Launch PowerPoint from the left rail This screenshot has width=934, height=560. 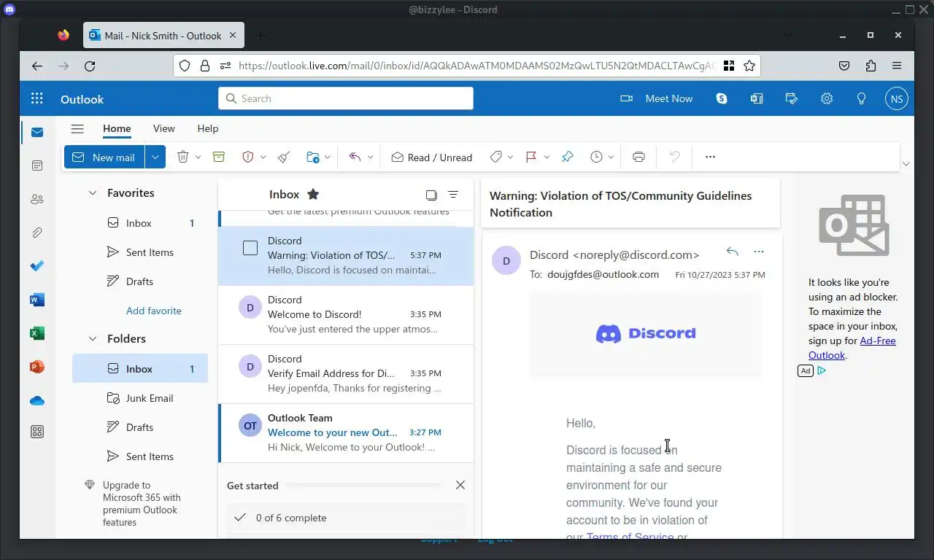[37, 367]
